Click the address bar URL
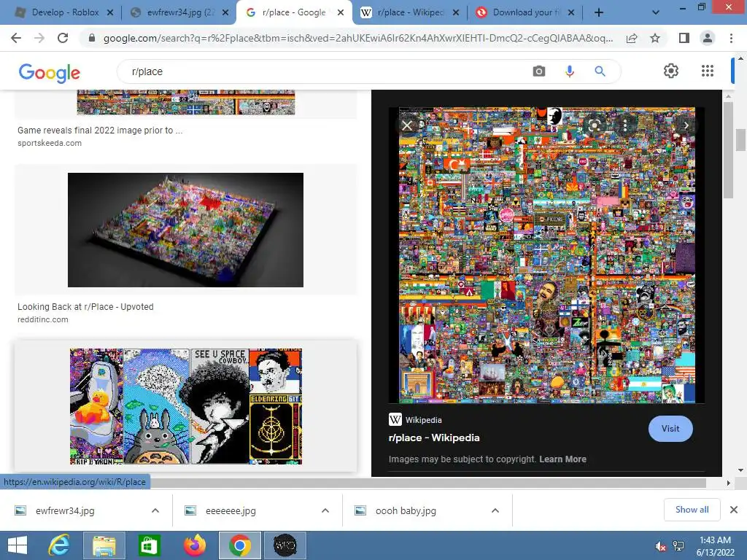 tap(357, 38)
